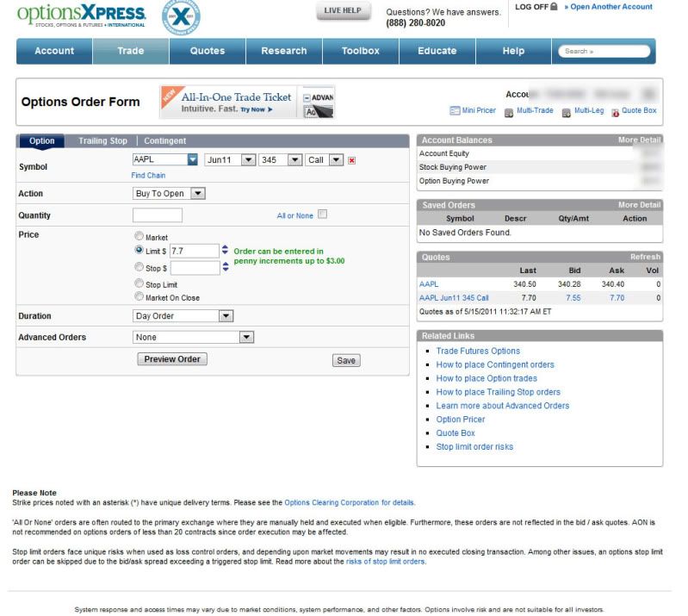
Task: Open the Account menu
Action: [x=54, y=51]
